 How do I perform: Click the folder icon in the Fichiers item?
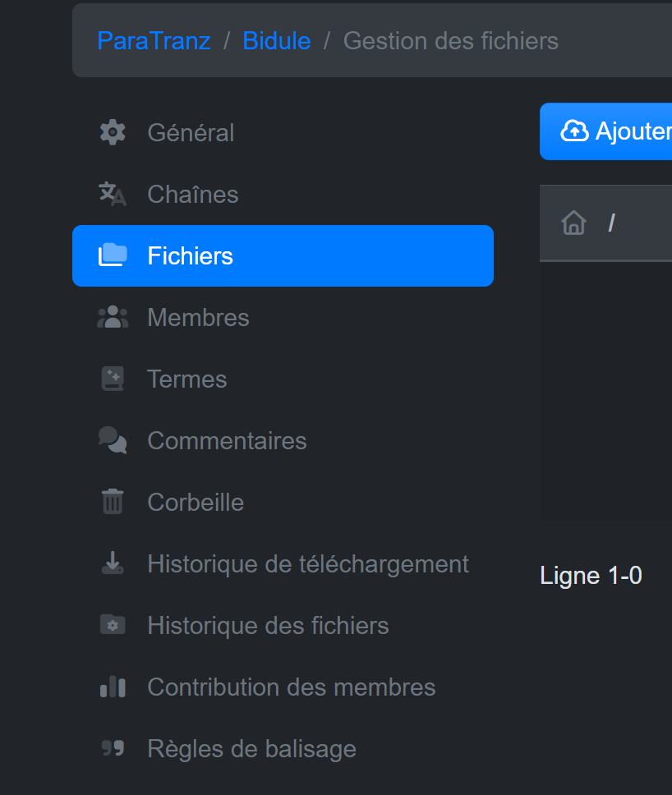tap(113, 255)
